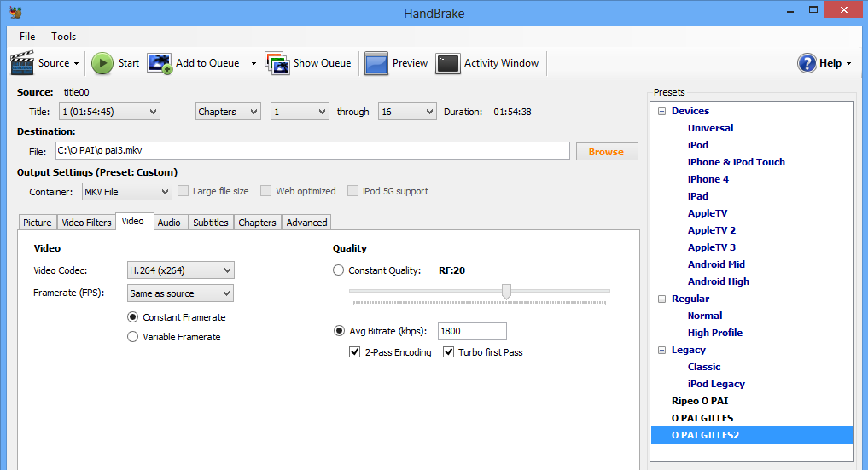Click the destination File path field

[312, 150]
